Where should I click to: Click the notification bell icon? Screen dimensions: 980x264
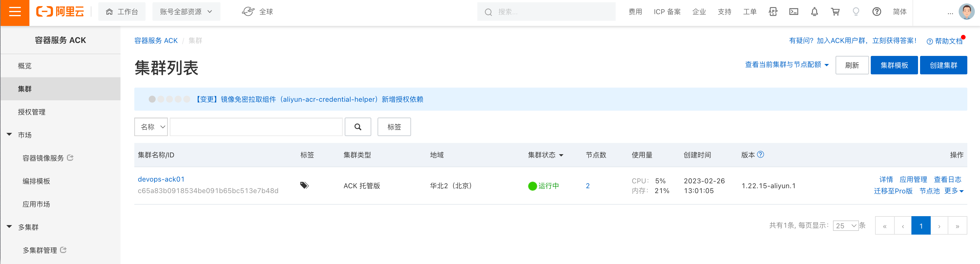point(814,12)
